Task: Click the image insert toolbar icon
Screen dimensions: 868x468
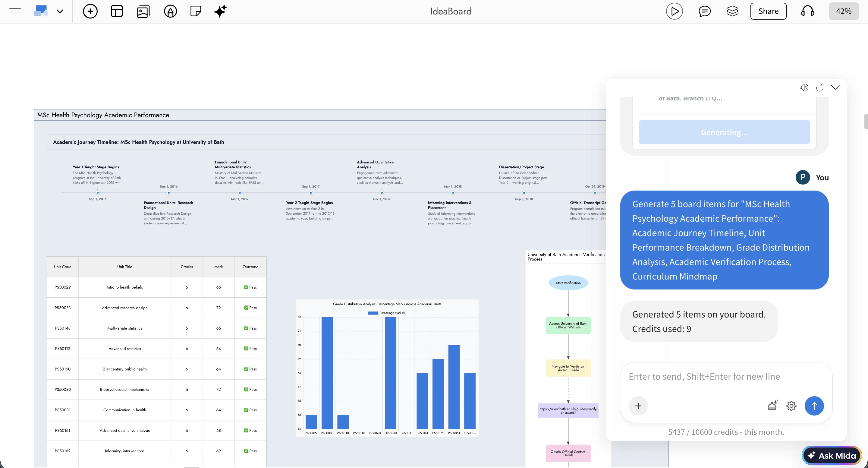Action: coord(143,11)
